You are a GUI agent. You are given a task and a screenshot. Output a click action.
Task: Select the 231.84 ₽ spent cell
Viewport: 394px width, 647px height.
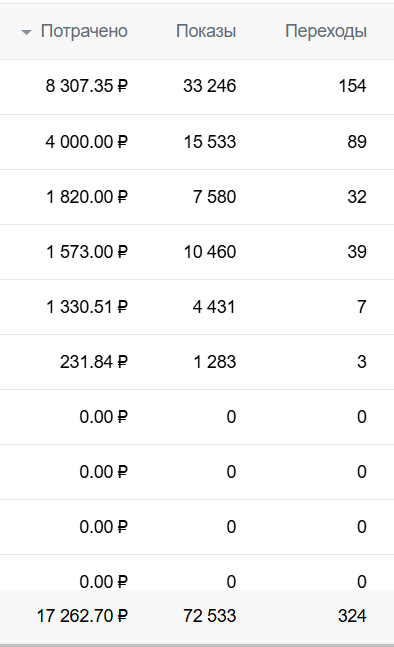[x=94, y=362]
